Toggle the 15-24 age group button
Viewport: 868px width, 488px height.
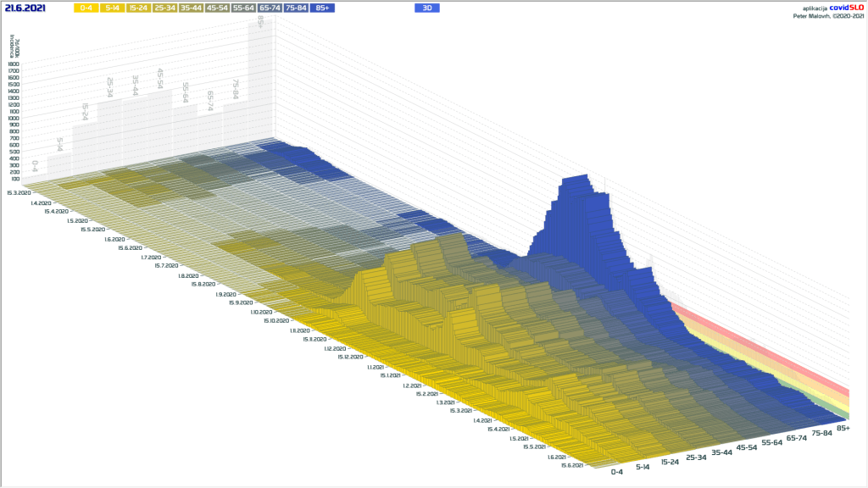138,8
